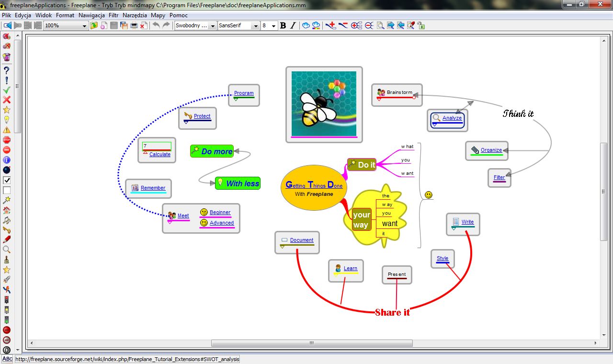Viewport: 613px width, 364px height.
Task: Apply the red STOP sign icon
Action: (x=7, y=140)
